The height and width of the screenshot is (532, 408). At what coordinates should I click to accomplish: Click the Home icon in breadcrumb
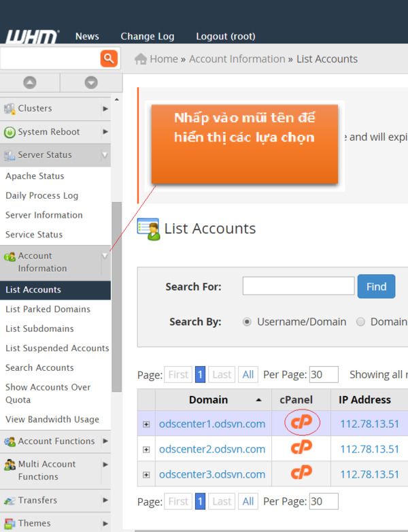pos(141,59)
